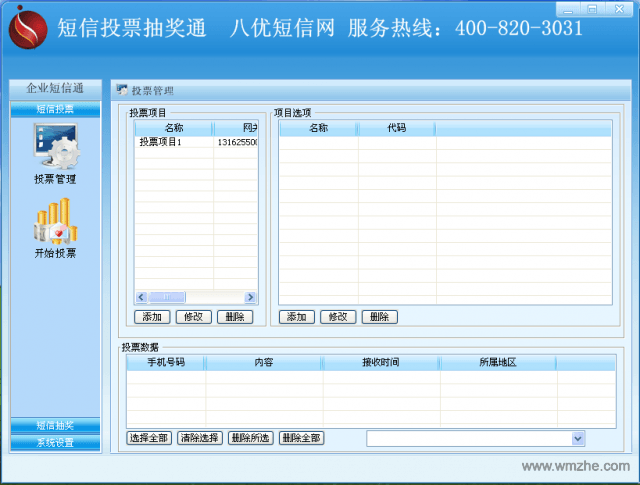The width and height of the screenshot is (640, 485).
Task: Open the 系统设置 section
Action: coord(55,442)
